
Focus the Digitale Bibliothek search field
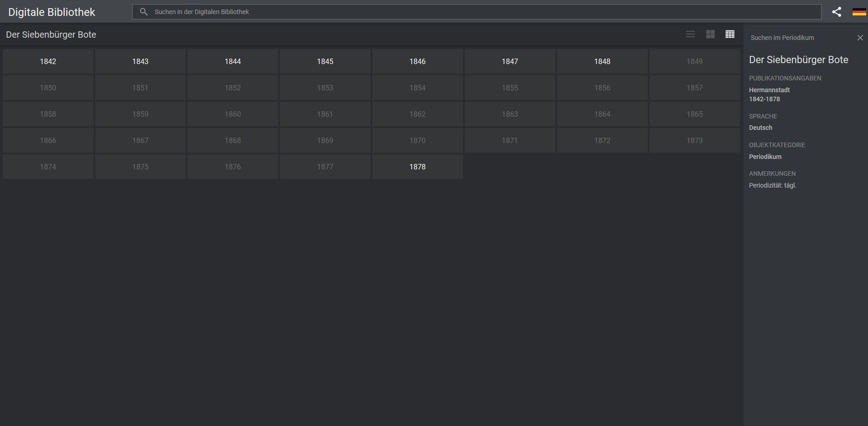(477, 12)
